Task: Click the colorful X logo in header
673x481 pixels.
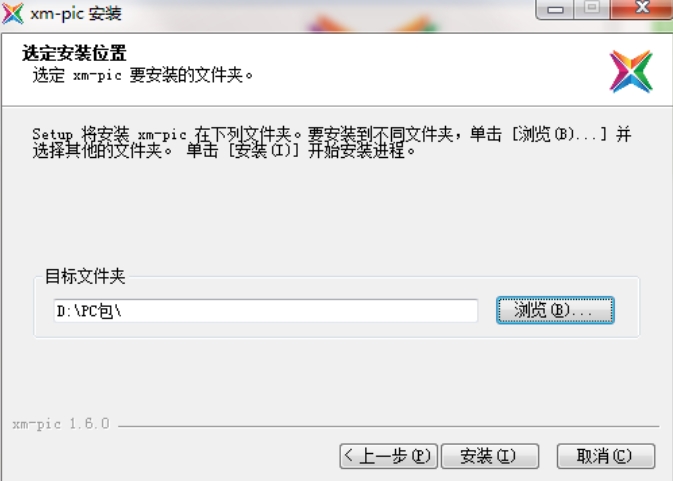Action: tap(631, 71)
